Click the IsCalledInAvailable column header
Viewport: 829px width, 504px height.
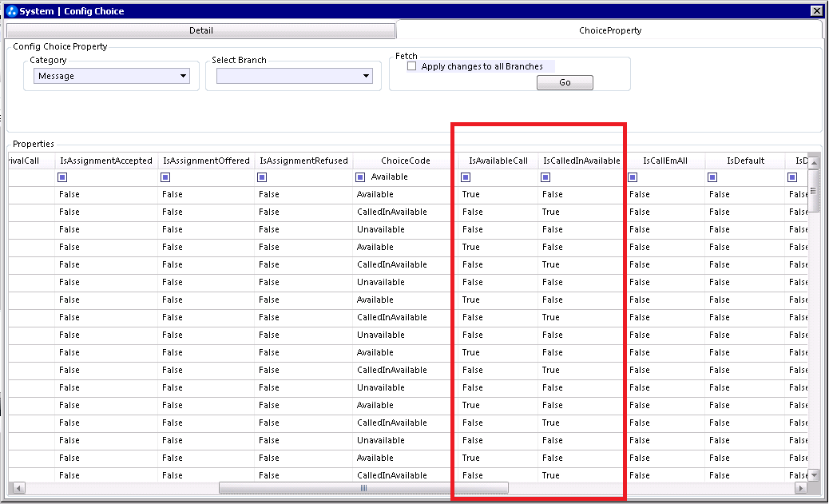581,161
